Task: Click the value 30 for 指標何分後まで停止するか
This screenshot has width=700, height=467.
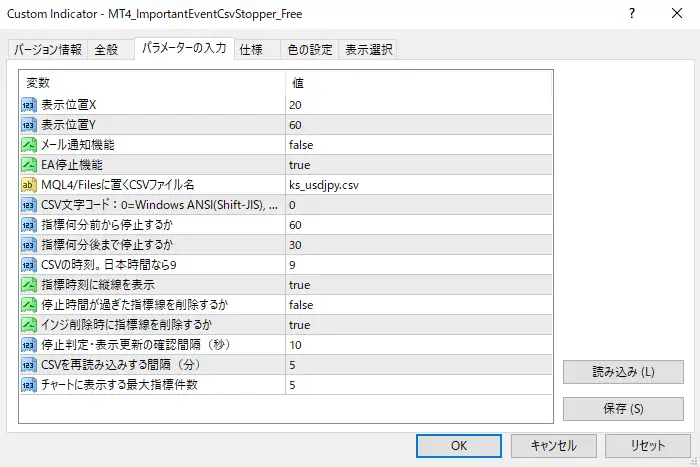Action: point(295,245)
